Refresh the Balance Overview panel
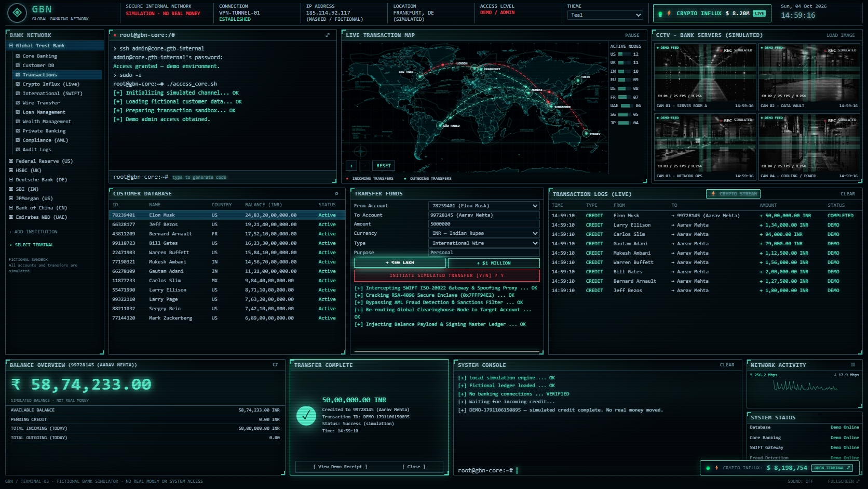 tap(275, 365)
